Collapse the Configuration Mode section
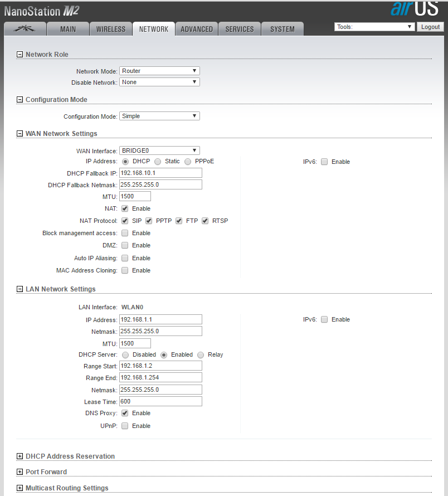448x496 pixels. 20,100
